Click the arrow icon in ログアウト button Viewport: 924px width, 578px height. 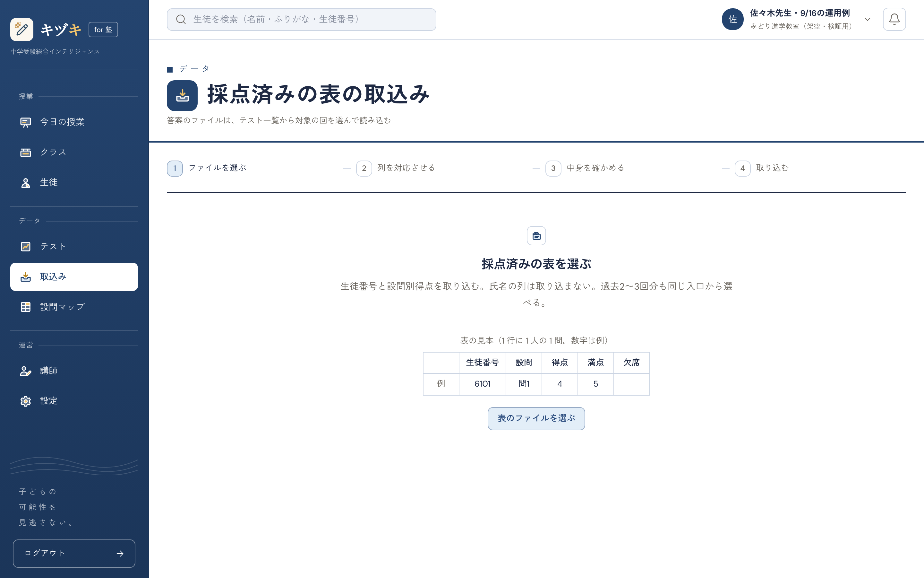tap(120, 554)
